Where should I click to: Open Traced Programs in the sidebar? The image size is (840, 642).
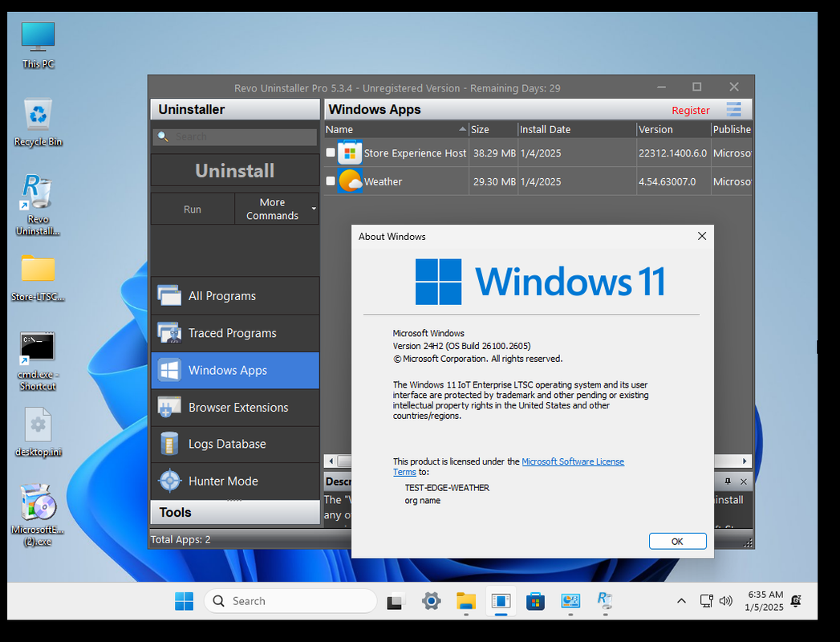234,333
